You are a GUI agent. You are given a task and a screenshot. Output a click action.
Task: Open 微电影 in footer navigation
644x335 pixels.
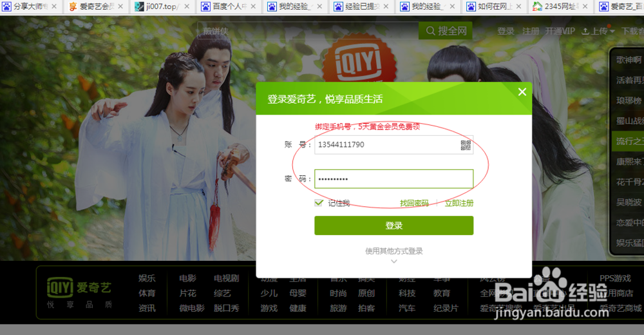click(192, 308)
